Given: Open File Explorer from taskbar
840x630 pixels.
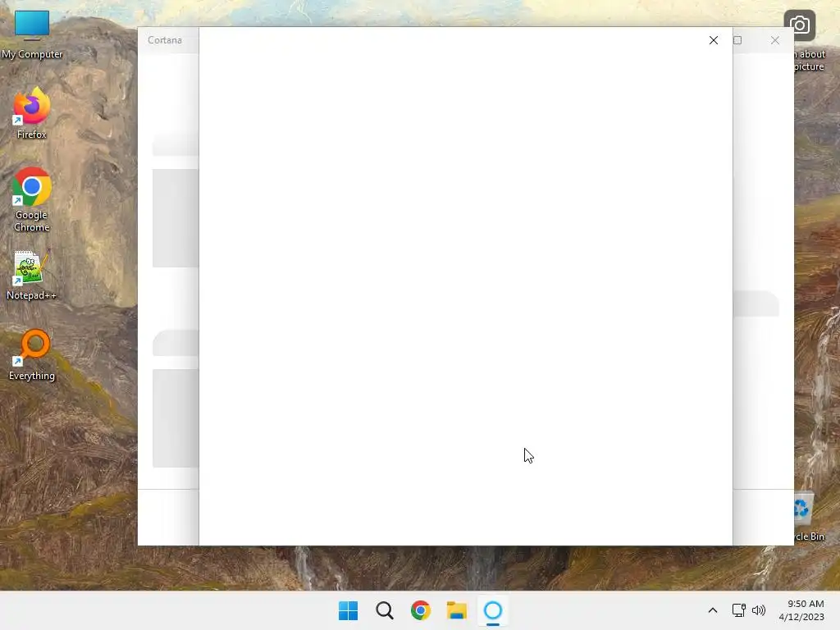Looking at the screenshot, I should [457, 610].
